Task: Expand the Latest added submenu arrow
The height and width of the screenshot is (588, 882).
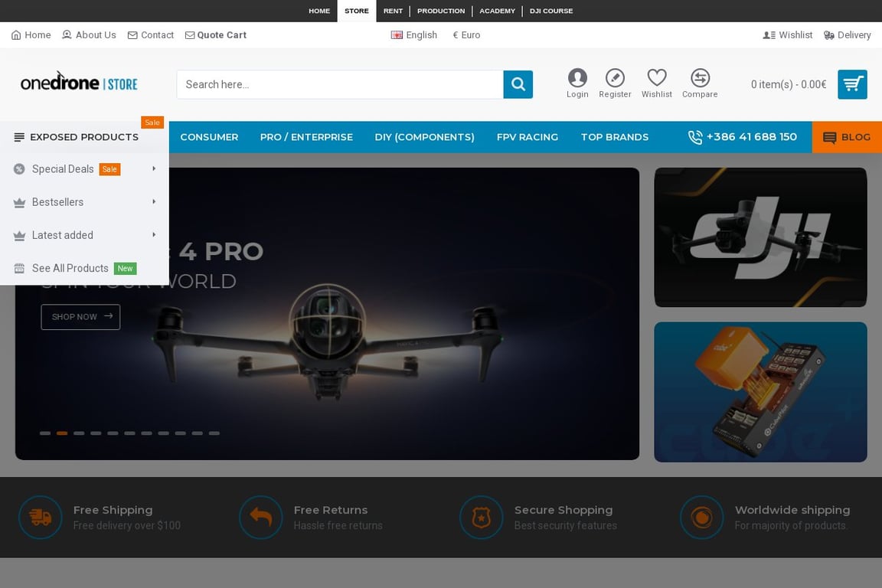Action: coord(154,235)
